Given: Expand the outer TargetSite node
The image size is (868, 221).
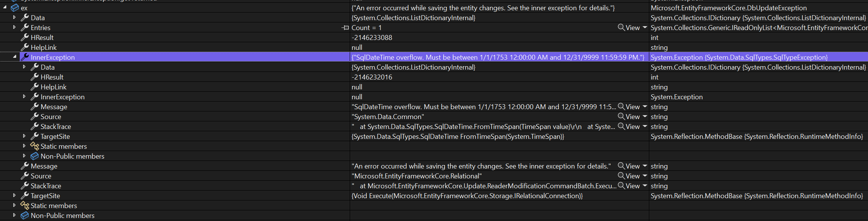Looking at the screenshot, I should (x=14, y=196).
